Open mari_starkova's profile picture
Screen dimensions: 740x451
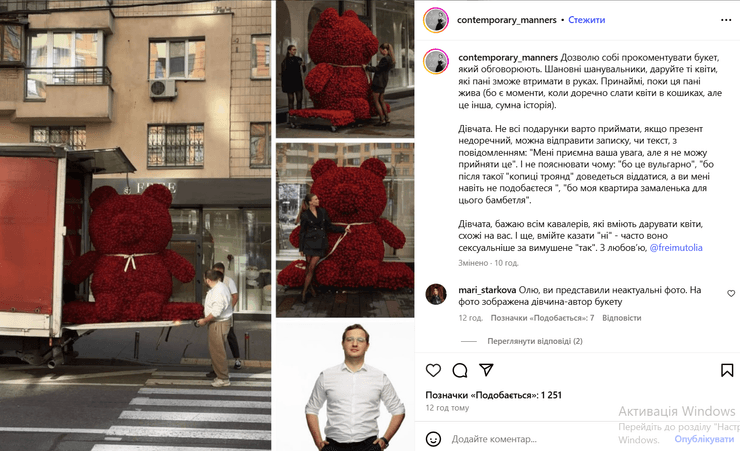pyautogui.click(x=436, y=294)
